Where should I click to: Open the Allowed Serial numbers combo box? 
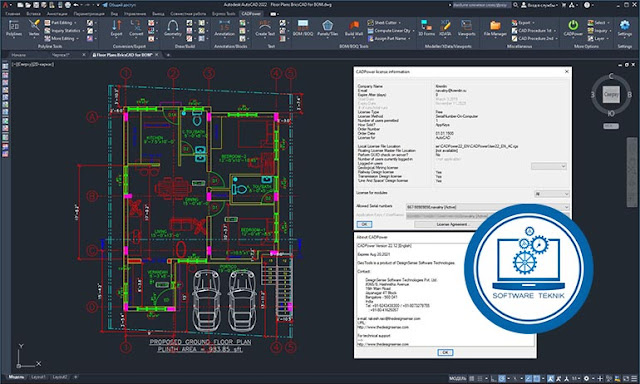pyautogui.click(x=487, y=207)
